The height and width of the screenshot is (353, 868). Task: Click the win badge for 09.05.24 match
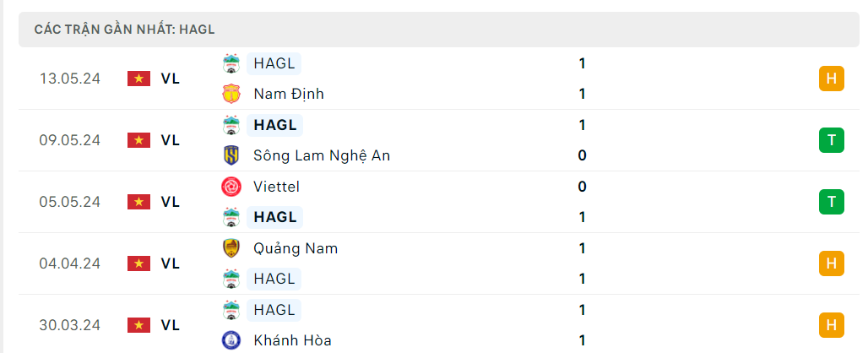(x=831, y=140)
